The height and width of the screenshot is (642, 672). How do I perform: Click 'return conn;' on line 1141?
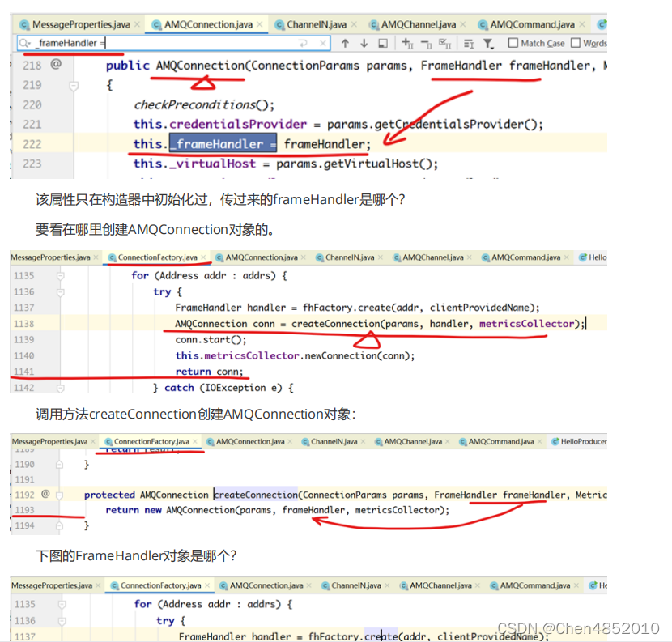click(209, 372)
